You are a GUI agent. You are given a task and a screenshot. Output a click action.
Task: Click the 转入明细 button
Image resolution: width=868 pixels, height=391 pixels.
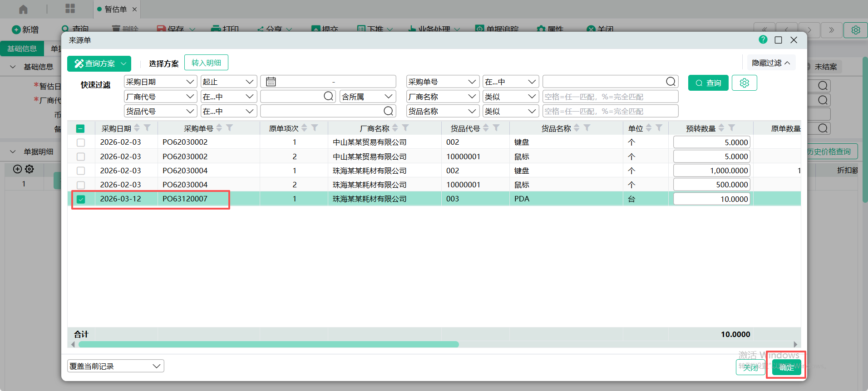pyautogui.click(x=206, y=63)
